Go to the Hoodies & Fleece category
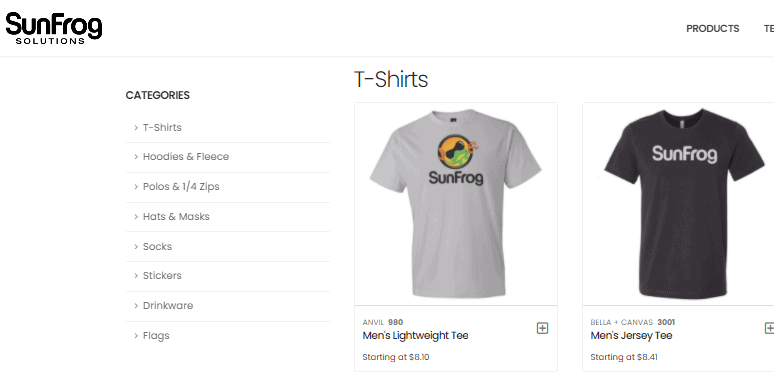 (186, 156)
